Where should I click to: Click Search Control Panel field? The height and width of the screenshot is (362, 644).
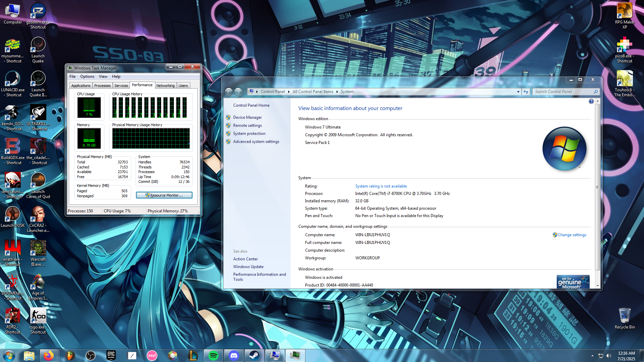click(x=565, y=92)
